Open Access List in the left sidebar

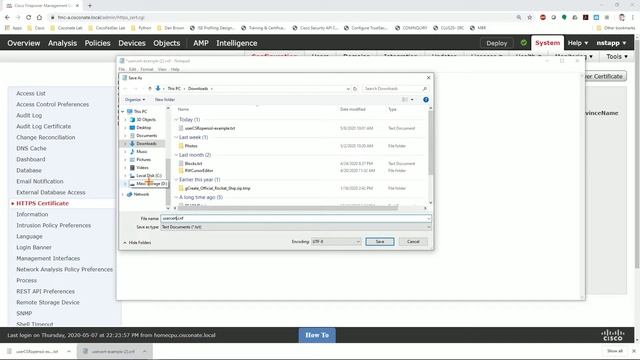[31, 93]
